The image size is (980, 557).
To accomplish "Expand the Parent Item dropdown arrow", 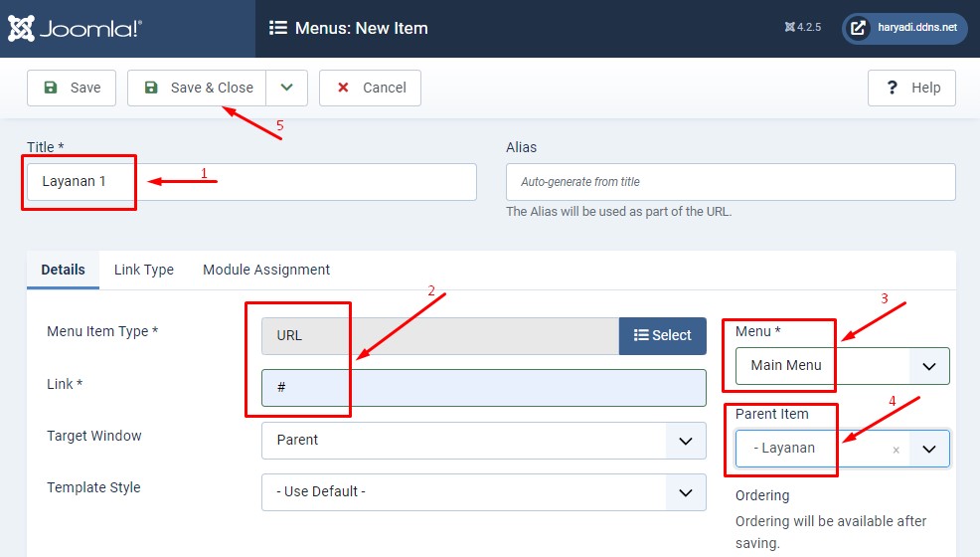I will click(929, 449).
